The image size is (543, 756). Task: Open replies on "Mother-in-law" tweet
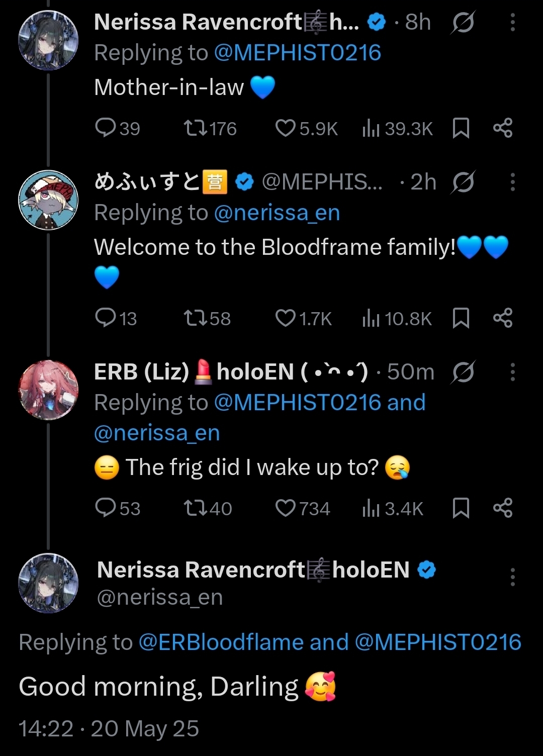pos(106,128)
